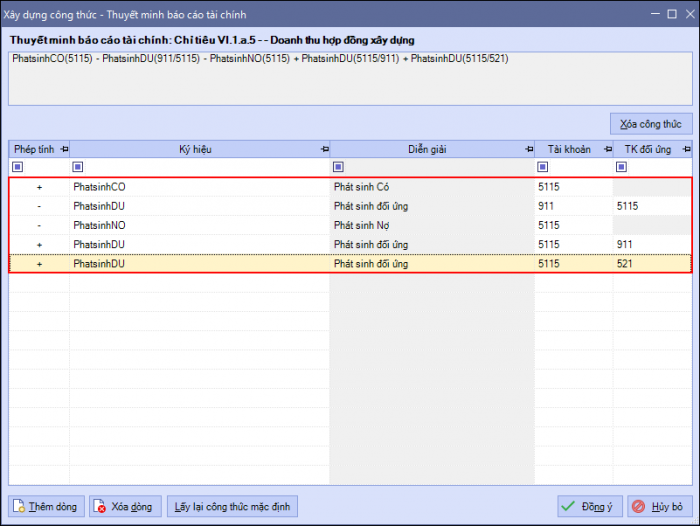Pin the Phép tính column header
Viewport: 700px width, 526px height.
point(63,149)
